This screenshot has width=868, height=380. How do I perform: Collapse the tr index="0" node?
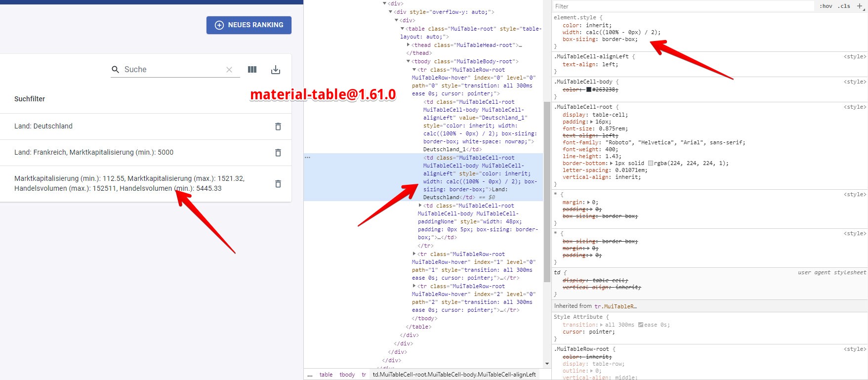tap(414, 70)
